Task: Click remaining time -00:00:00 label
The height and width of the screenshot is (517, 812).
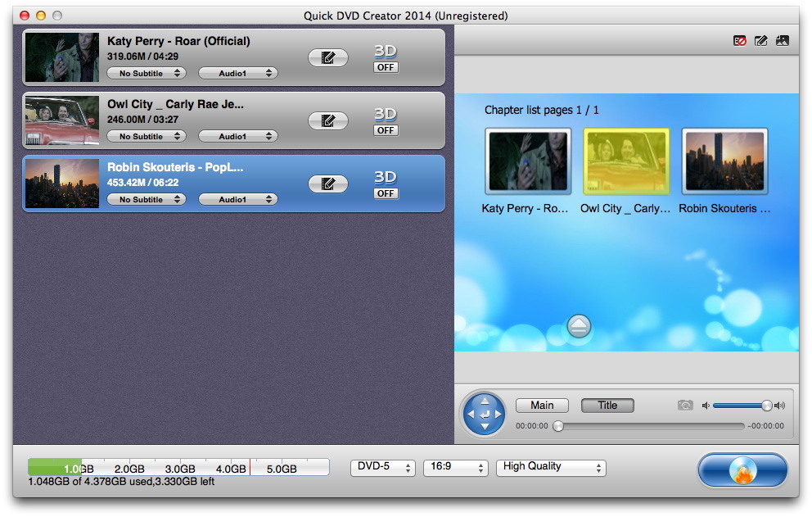Action: [765, 426]
